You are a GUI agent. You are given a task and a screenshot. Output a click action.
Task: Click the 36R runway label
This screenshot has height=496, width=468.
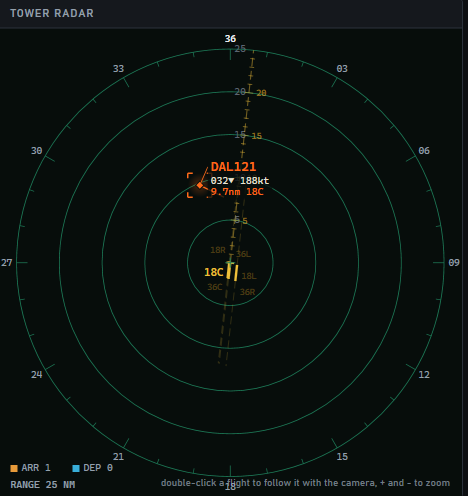[247, 292]
